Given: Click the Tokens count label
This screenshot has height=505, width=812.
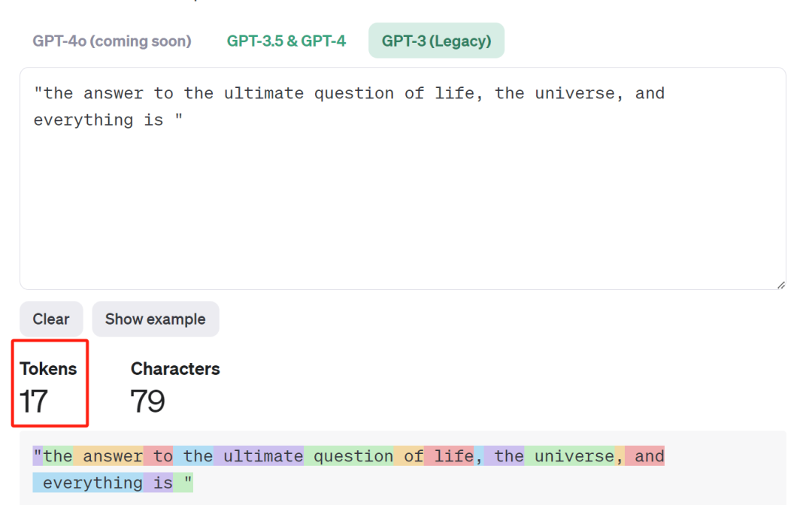Looking at the screenshot, I should click(49, 369).
